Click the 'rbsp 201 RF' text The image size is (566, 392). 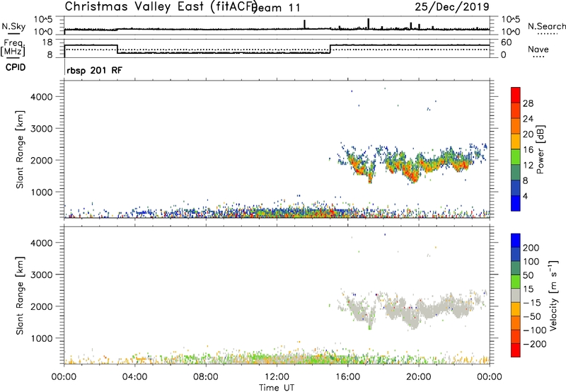point(95,70)
